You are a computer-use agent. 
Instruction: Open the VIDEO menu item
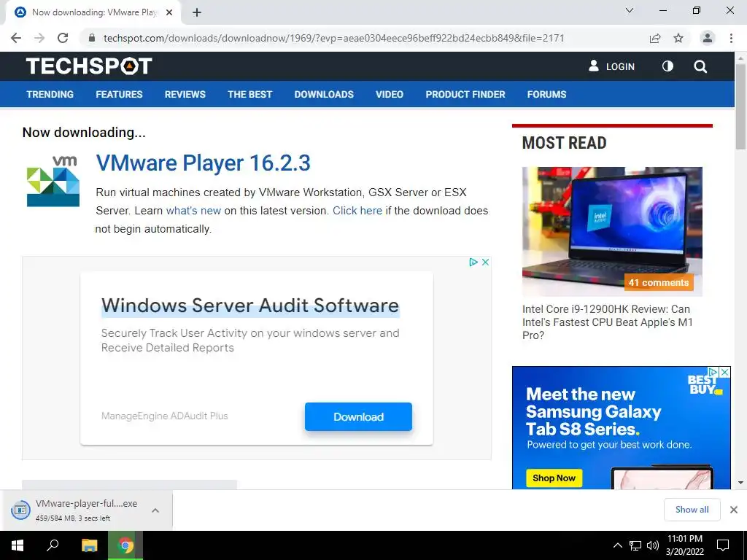pyautogui.click(x=390, y=94)
